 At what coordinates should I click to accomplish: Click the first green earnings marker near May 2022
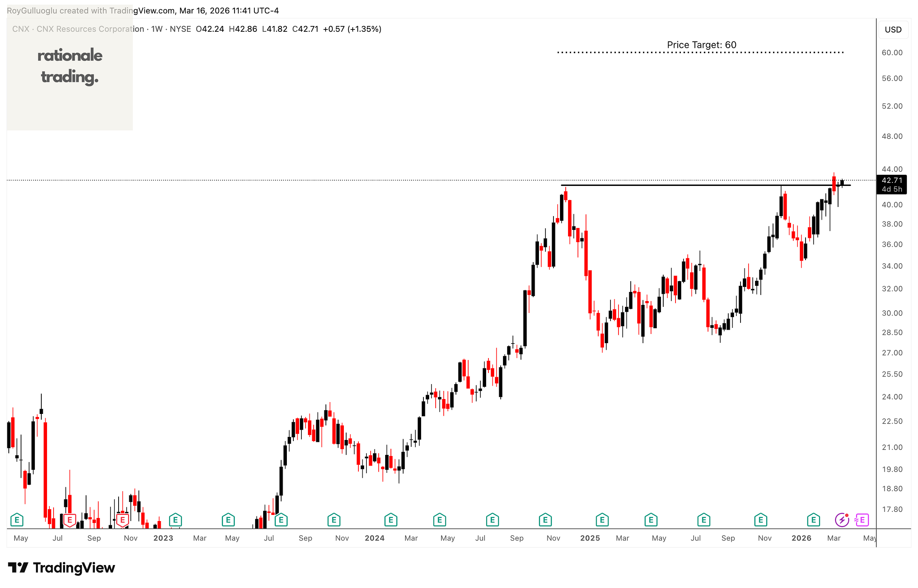coord(17,520)
